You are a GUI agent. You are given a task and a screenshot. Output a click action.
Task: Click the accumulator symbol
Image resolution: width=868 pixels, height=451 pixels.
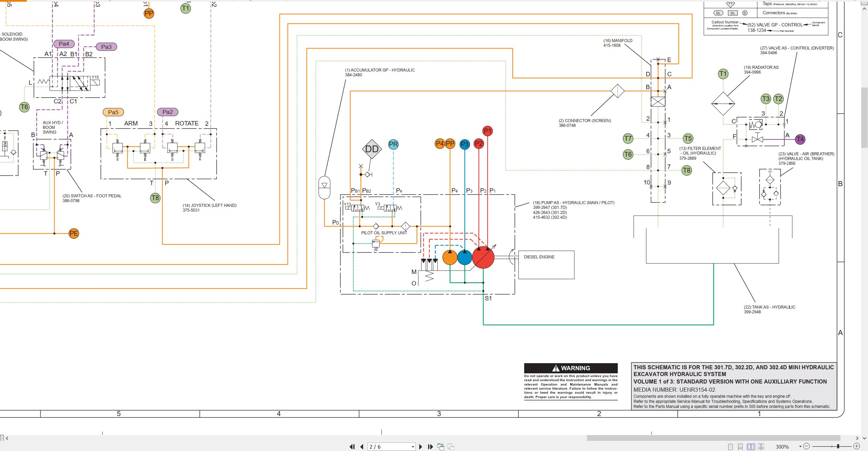coord(324,188)
